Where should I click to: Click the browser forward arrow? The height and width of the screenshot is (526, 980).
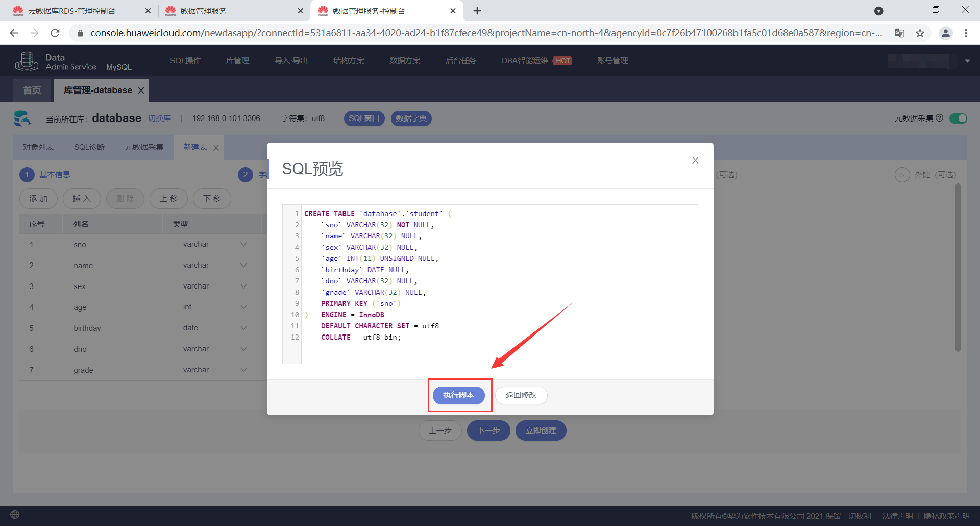(35, 33)
